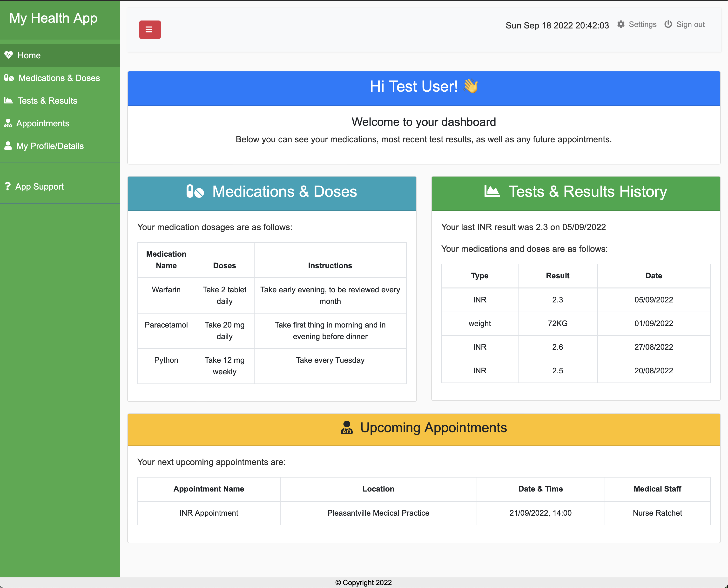Open the Home section from the sidebar

[29, 55]
